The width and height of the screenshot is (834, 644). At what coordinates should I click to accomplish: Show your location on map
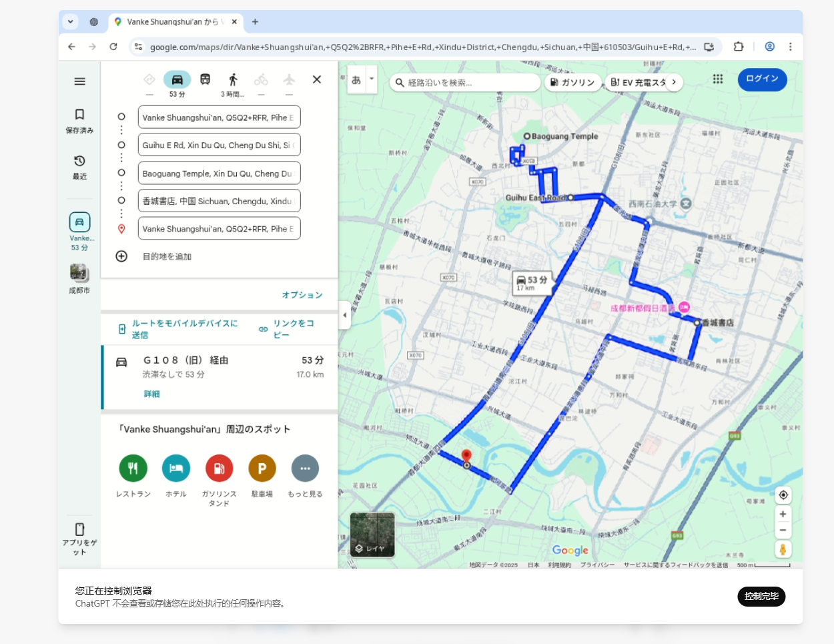[x=783, y=495]
